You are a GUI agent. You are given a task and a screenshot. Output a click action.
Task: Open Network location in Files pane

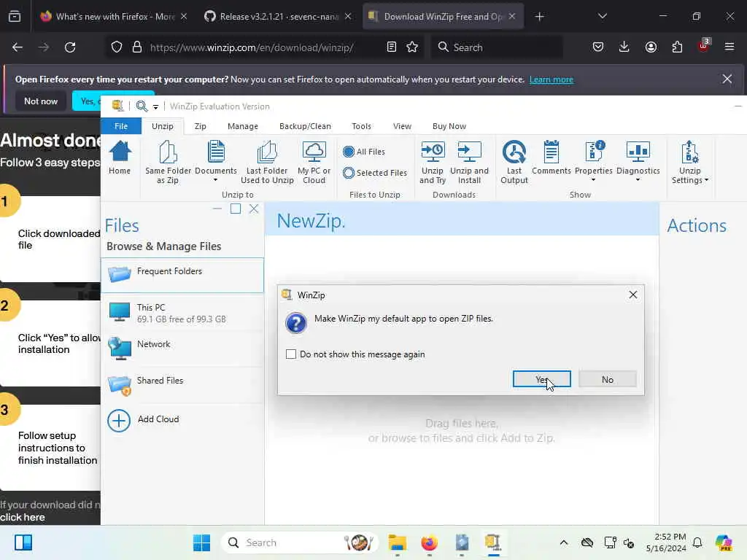[x=182, y=348]
